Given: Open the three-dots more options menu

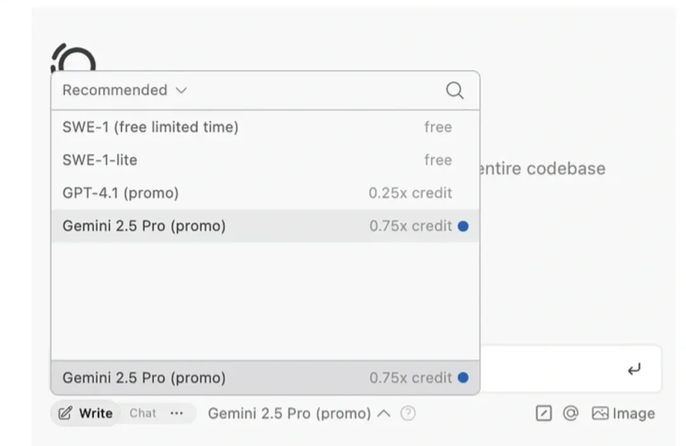Looking at the screenshot, I should point(177,413).
